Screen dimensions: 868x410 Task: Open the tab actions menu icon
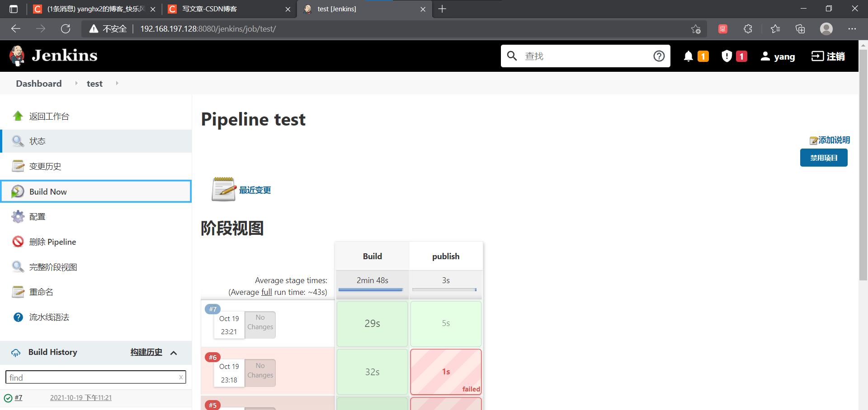click(14, 9)
